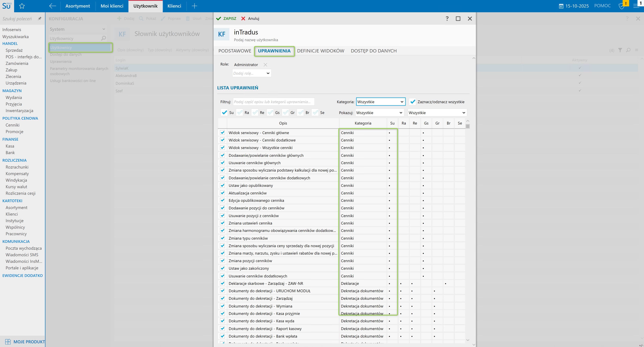Open help question mark in dialog
This screenshot has width=644, height=347.
[x=447, y=18]
